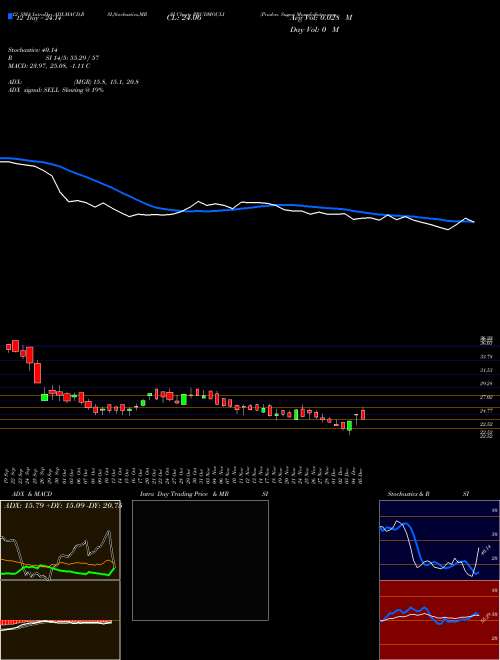Click the 'Intra Day Trading Price & MRSI' title

pyautogui.click(x=204, y=494)
